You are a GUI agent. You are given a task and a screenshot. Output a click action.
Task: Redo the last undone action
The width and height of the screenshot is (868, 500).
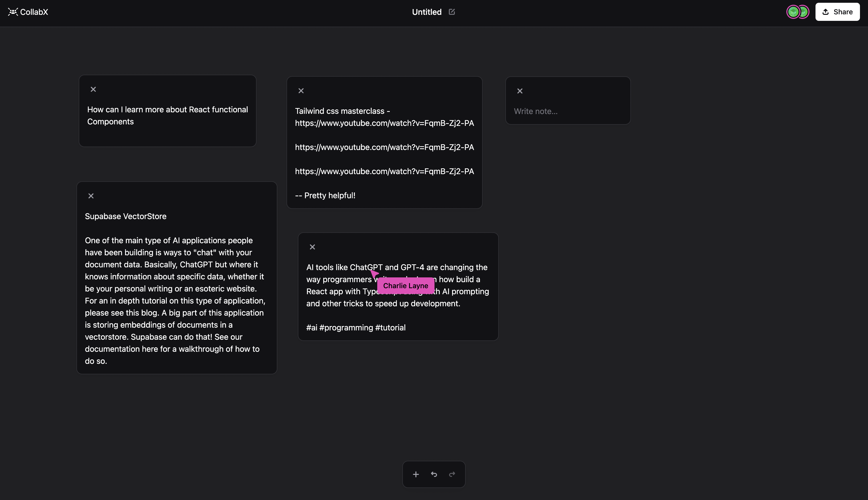[452, 474]
